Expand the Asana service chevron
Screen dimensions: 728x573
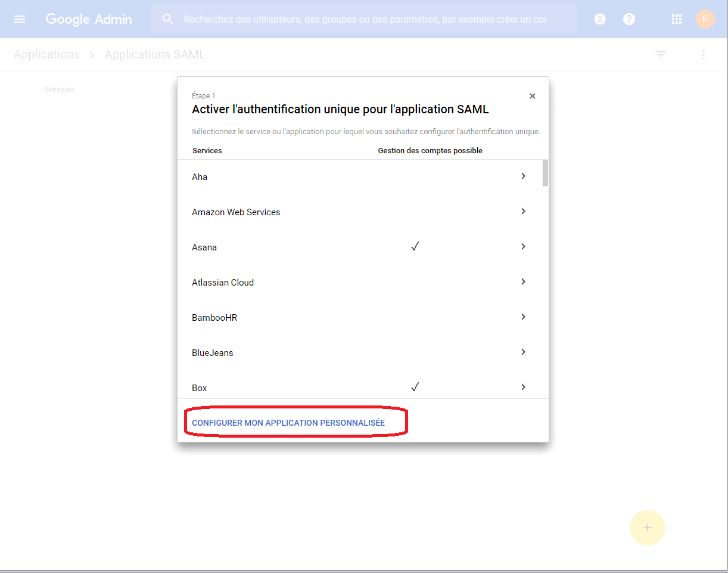523,246
